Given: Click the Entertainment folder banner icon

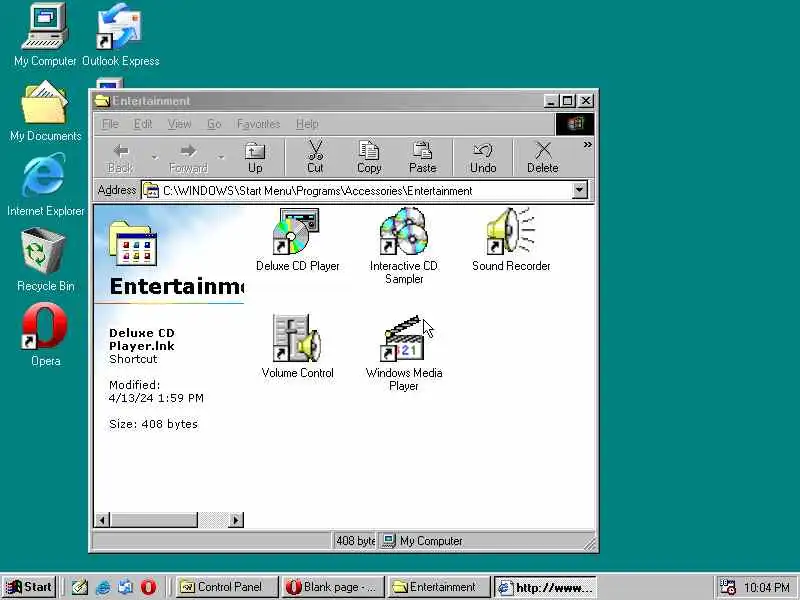Looking at the screenshot, I should click(133, 243).
